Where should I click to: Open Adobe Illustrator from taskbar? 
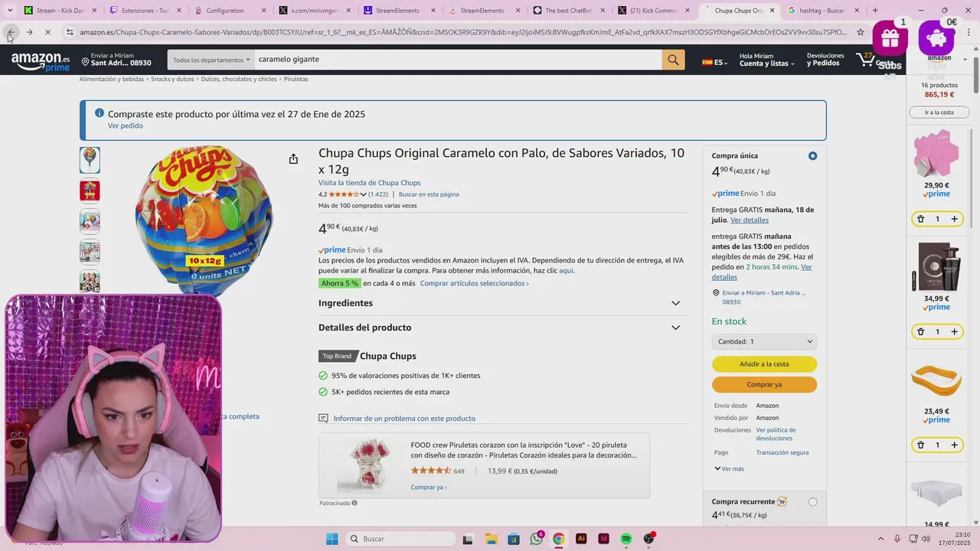click(x=581, y=539)
